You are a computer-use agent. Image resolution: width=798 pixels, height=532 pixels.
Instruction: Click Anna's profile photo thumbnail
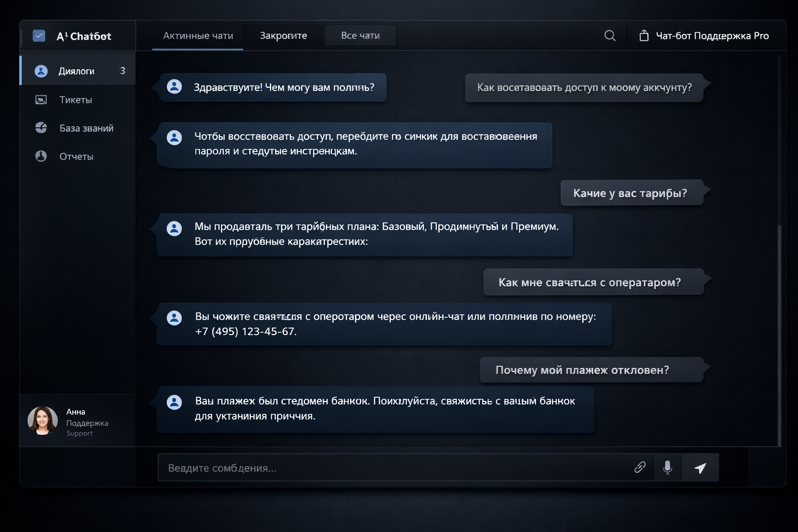point(43,420)
